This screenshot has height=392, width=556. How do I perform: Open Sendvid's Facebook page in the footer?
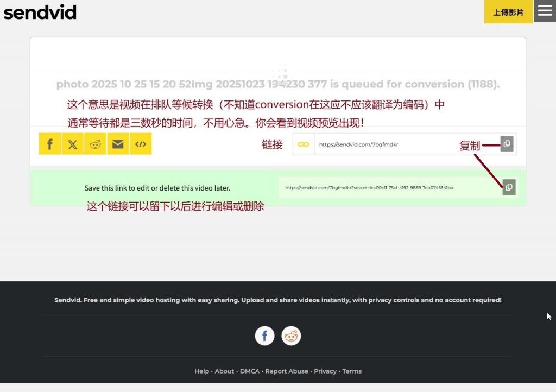(x=265, y=336)
